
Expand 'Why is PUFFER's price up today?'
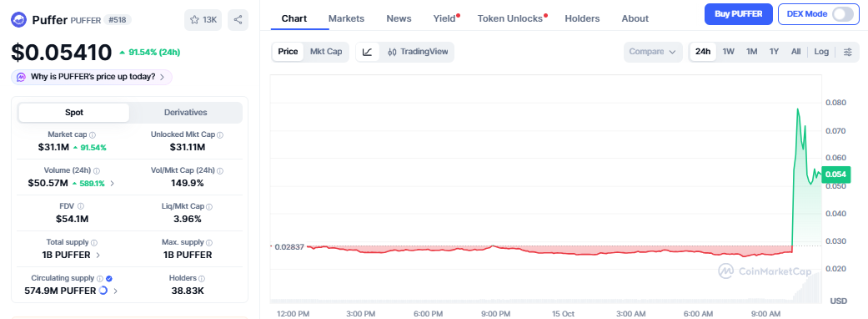[92, 77]
